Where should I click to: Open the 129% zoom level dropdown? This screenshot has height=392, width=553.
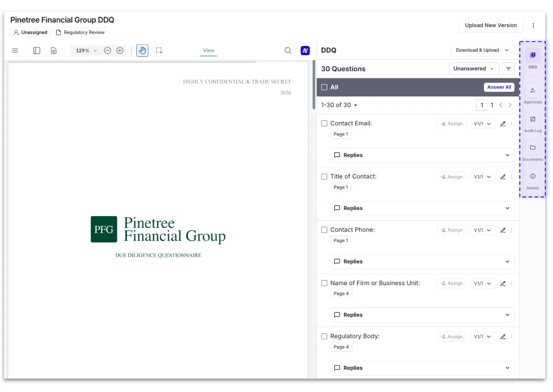pos(86,51)
